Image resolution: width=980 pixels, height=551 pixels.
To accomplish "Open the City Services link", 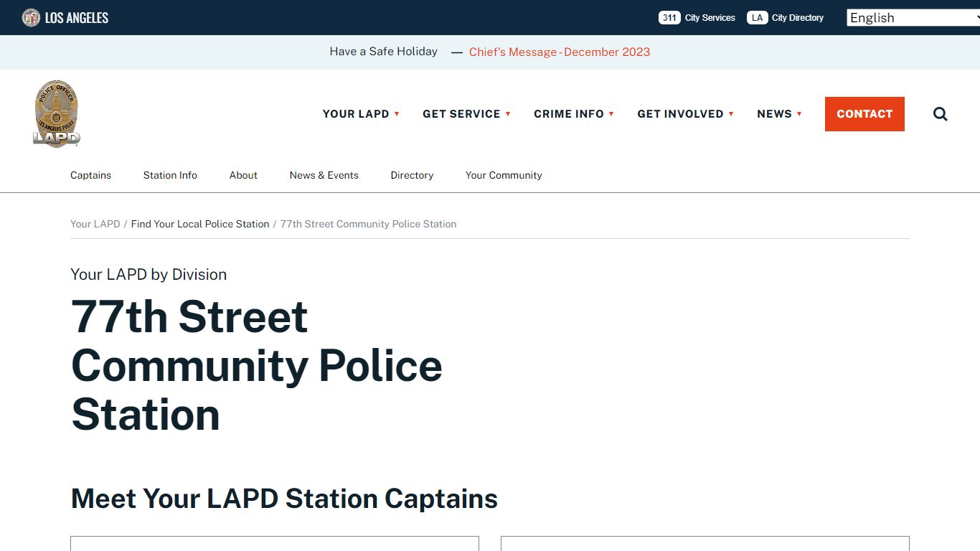I will [710, 17].
